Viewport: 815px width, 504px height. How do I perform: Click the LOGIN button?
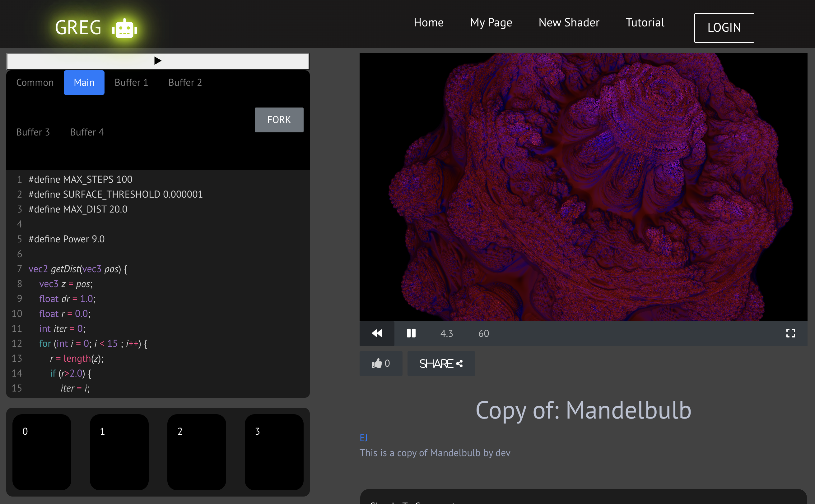pos(724,28)
